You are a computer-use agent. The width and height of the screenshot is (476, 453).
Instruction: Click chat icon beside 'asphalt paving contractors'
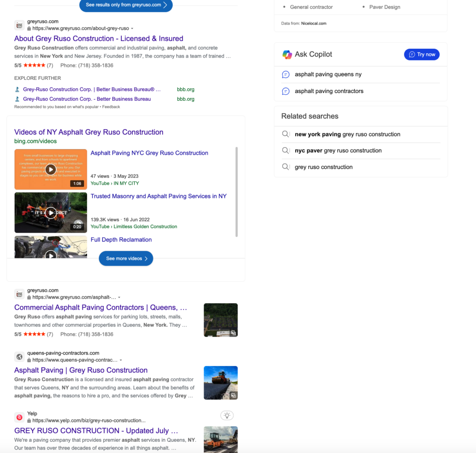[286, 91]
